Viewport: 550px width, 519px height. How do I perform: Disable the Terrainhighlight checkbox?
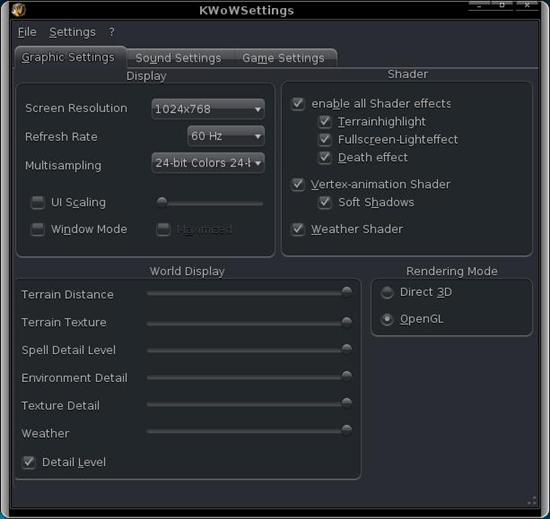(325, 122)
